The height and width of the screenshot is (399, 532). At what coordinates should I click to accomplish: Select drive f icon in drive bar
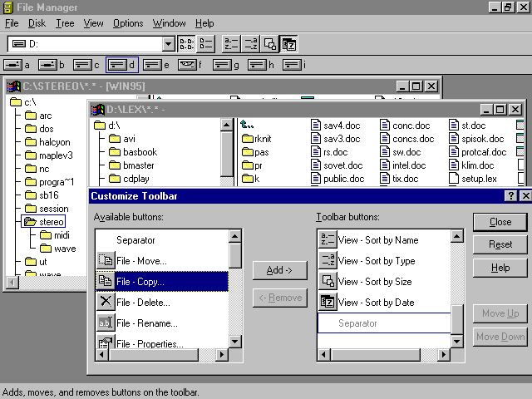click(x=191, y=64)
